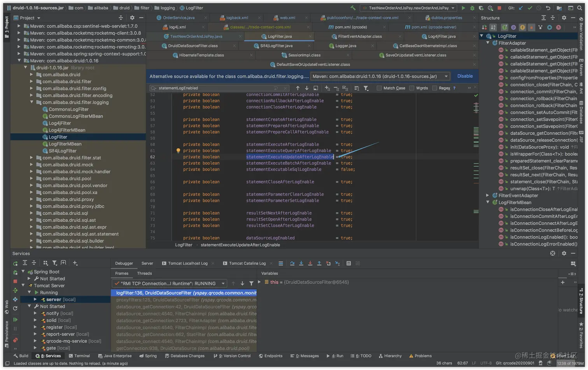Click the Git commit checkmark icon
The width and height of the screenshot is (588, 370).
530,8
